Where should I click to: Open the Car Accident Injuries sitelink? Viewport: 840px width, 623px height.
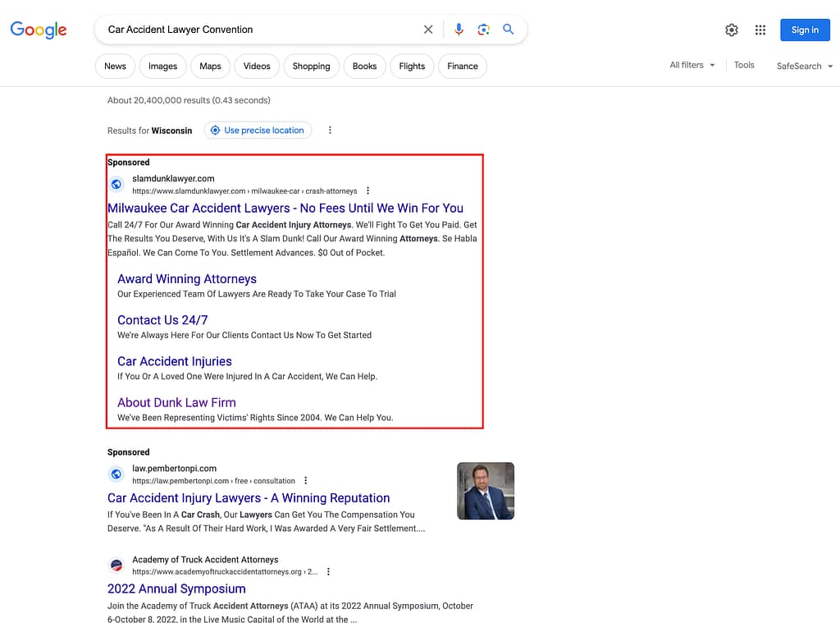[175, 361]
